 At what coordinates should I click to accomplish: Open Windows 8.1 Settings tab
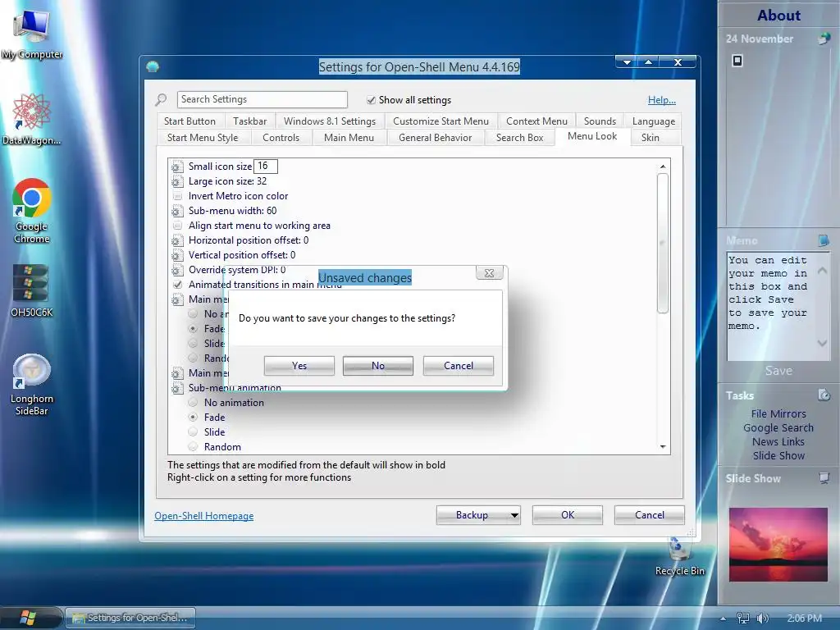pos(330,121)
